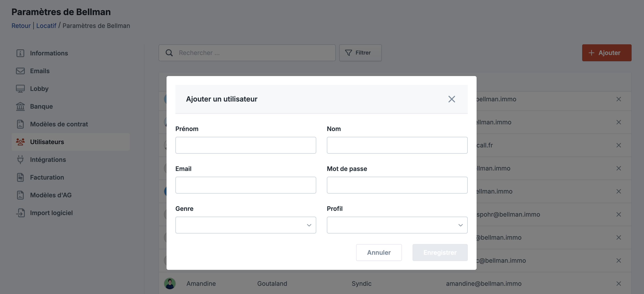Click the Annuler button

pyautogui.click(x=379, y=253)
